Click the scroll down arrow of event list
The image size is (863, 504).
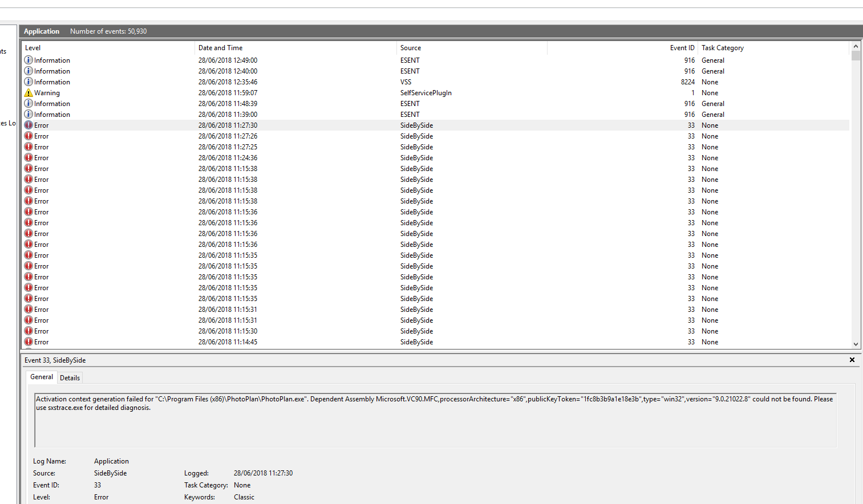[856, 344]
